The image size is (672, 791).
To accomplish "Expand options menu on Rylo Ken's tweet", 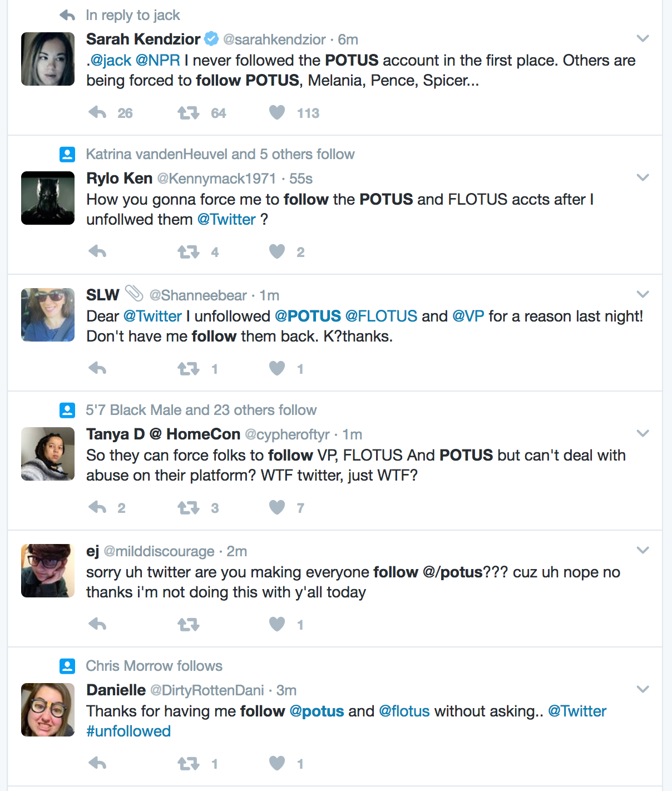I will (x=643, y=177).
